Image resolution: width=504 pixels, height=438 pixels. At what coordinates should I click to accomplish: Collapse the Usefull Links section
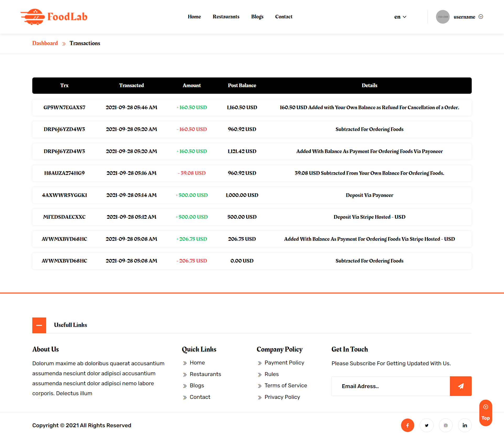(x=39, y=325)
